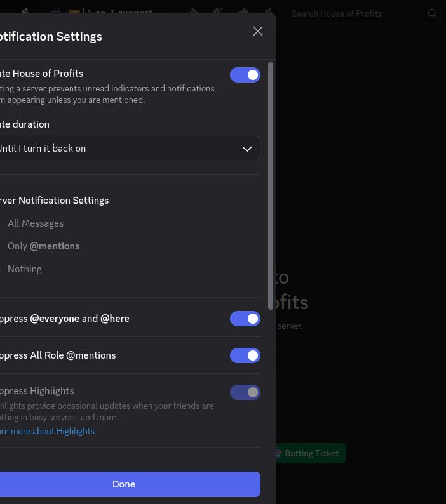Open the Learn more about Highlights link
This screenshot has width=446, height=504.
tap(47, 431)
